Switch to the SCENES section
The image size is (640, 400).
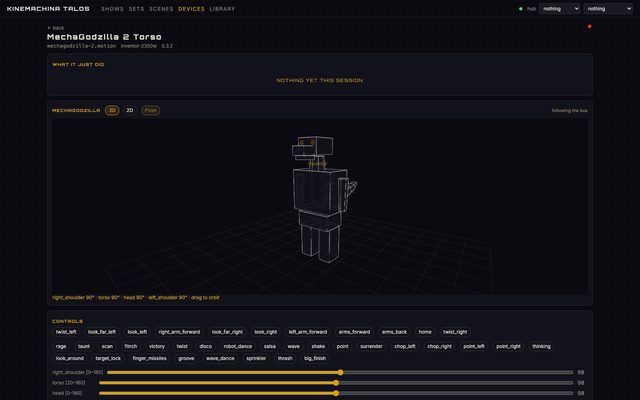tap(161, 9)
